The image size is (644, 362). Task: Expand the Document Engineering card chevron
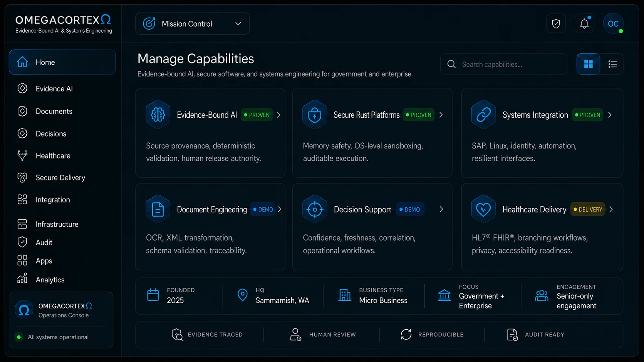280,209
